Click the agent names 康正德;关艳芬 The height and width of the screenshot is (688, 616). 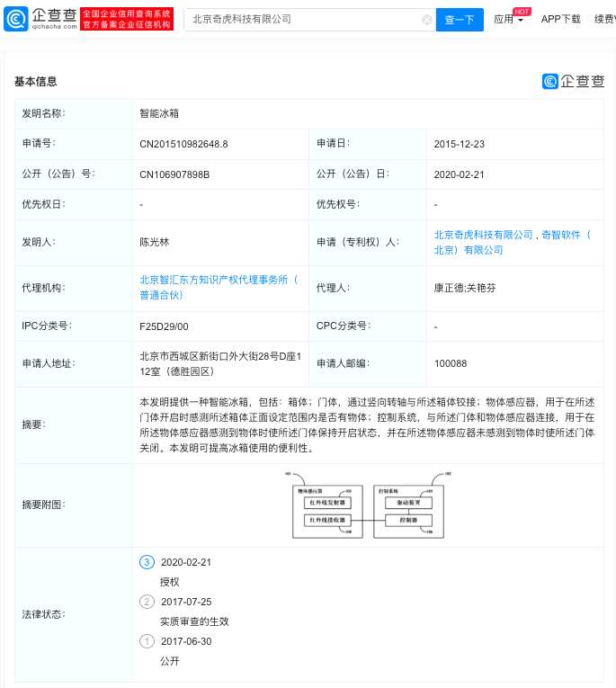pyautogui.click(x=465, y=288)
